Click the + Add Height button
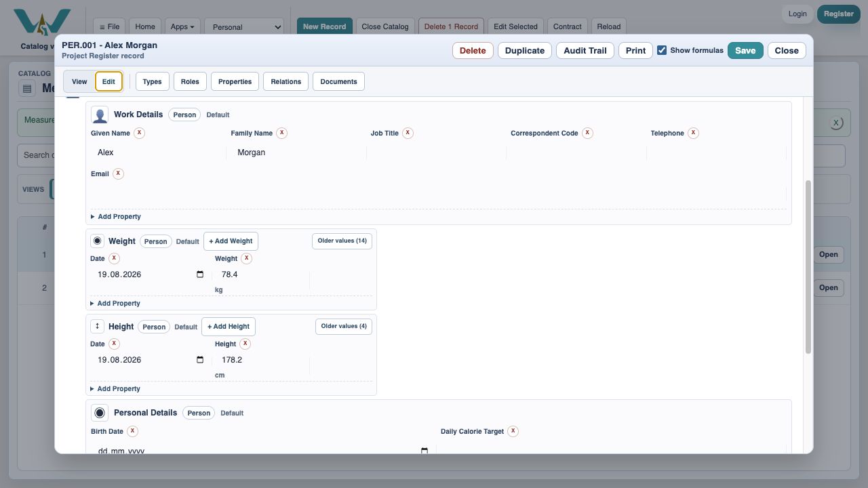 (x=229, y=326)
